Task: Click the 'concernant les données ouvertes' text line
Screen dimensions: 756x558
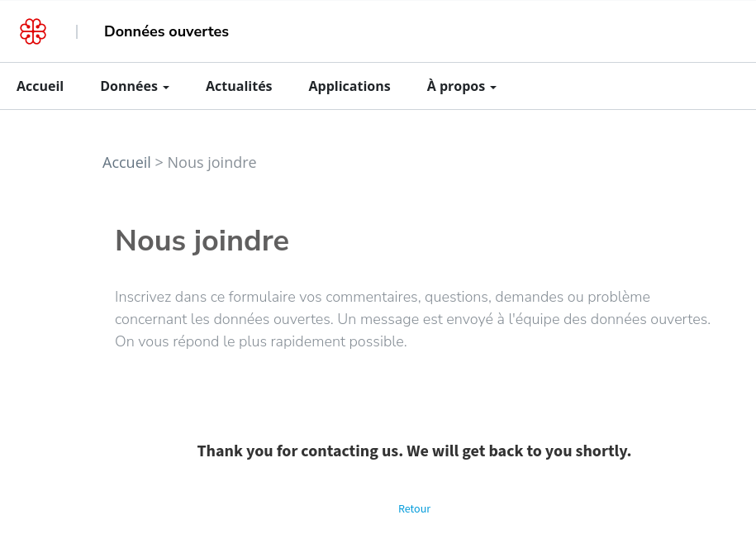Action: click(413, 319)
